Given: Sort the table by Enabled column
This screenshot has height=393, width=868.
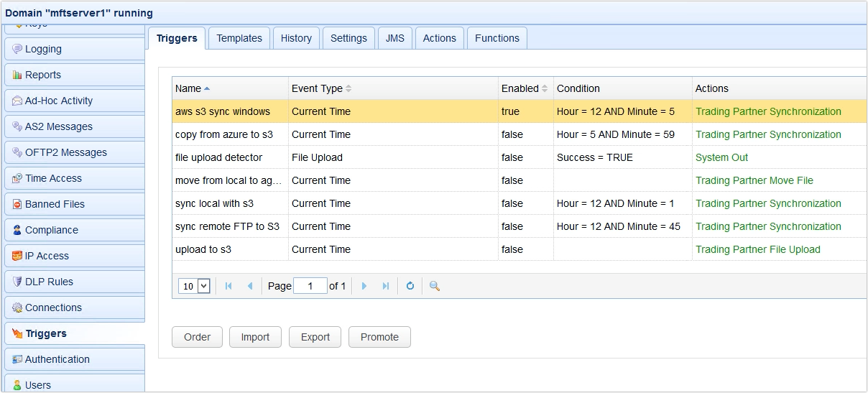Looking at the screenshot, I should click(x=520, y=88).
